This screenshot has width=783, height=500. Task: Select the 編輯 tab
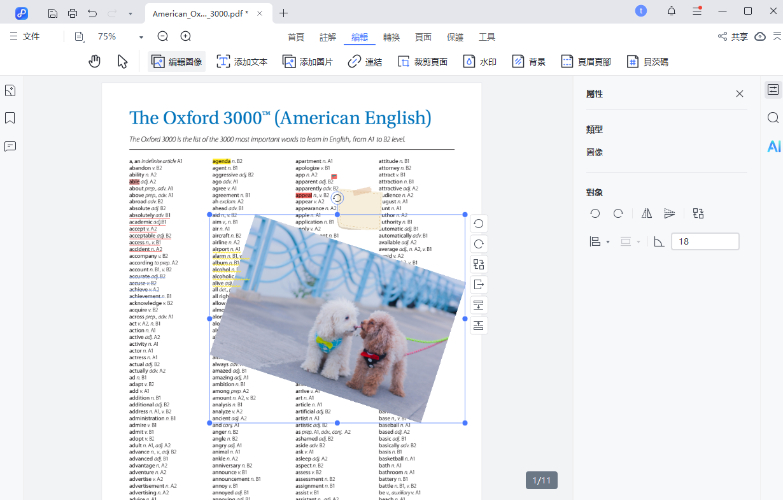(x=360, y=37)
